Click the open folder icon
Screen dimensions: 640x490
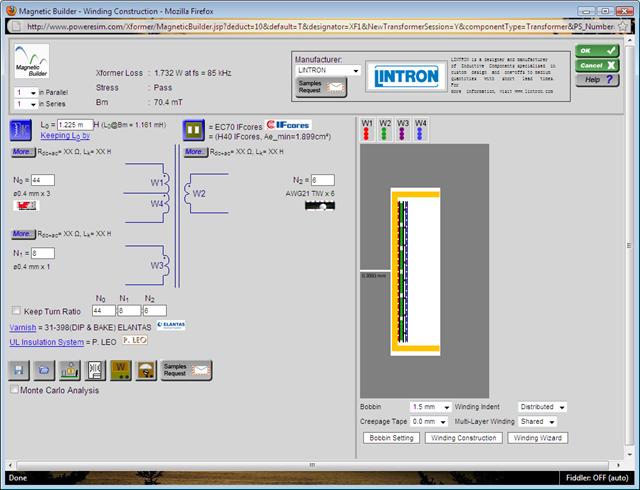43,370
